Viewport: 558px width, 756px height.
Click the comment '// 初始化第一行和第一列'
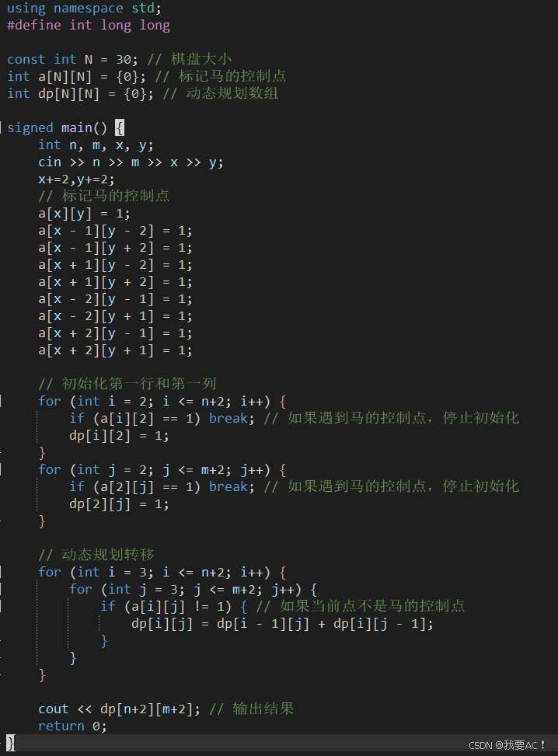coord(127,384)
